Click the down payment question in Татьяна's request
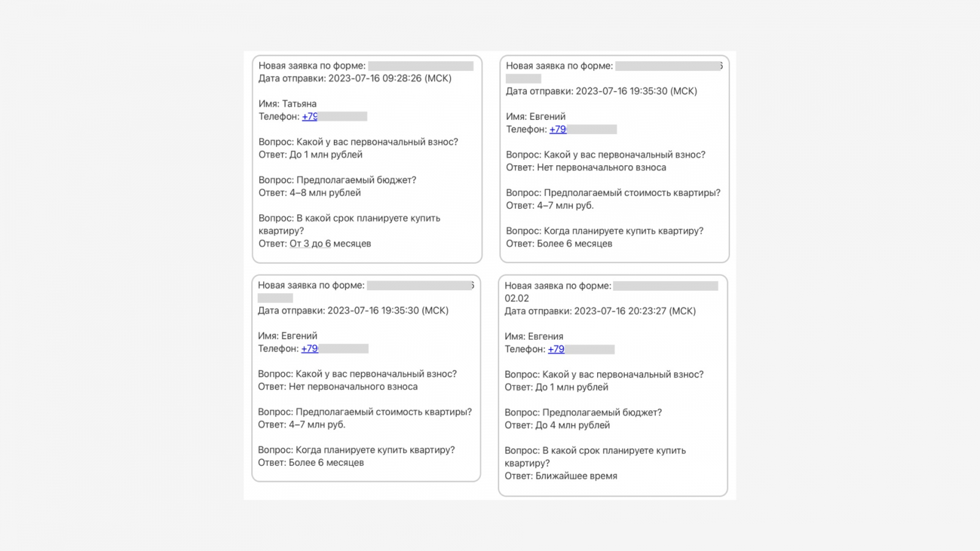This screenshot has height=551, width=980. click(x=358, y=142)
